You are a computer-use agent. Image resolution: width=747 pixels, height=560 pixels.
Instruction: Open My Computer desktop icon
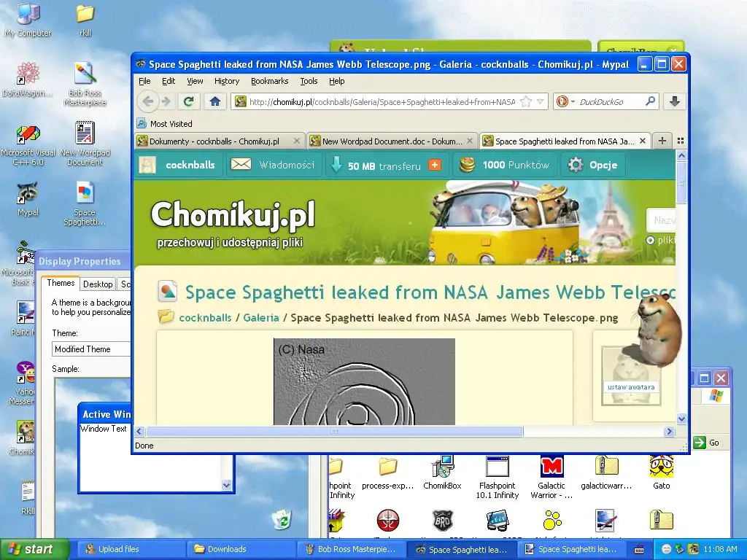pos(28,20)
